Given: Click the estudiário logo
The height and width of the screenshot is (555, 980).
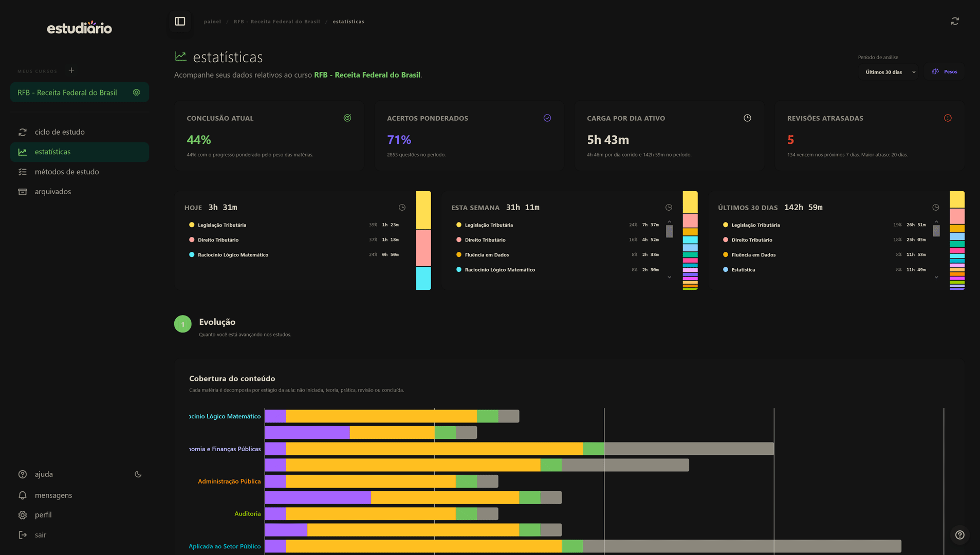Looking at the screenshot, I should (80, 28).
